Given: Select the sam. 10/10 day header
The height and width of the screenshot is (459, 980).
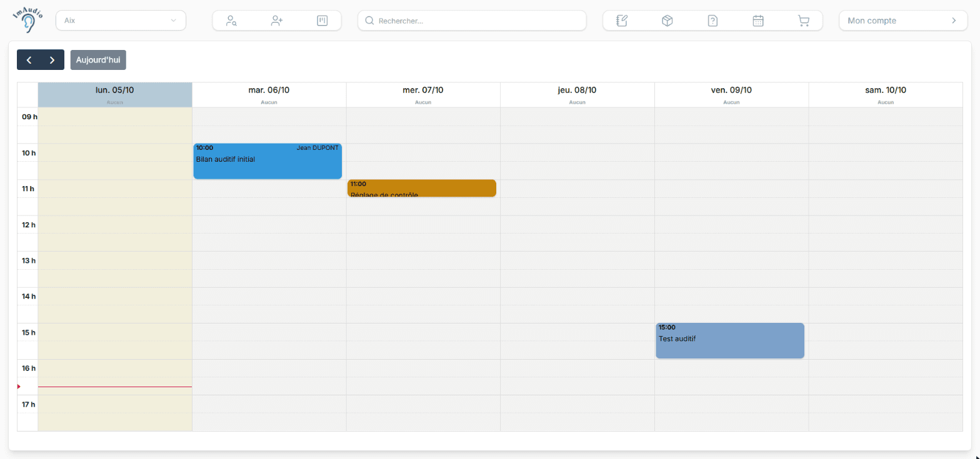Looking at the screenshot, I should click(886, 94).
